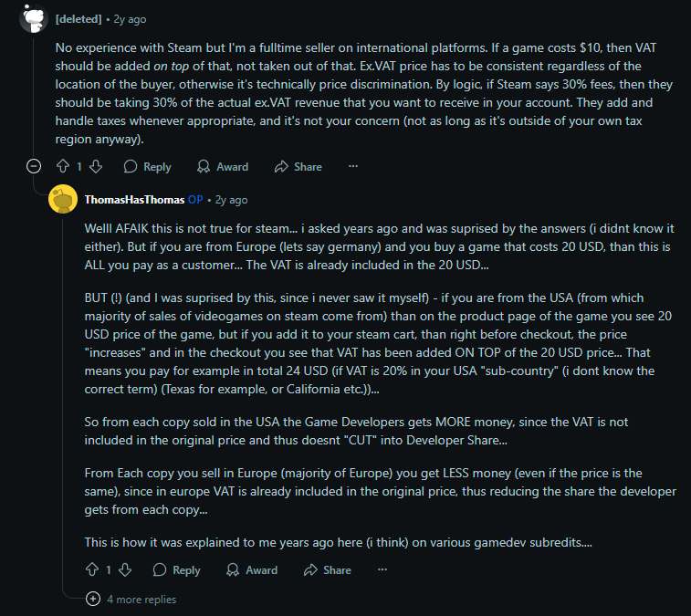Collapse the deleted user's comment thread

[x=34, y=166]
